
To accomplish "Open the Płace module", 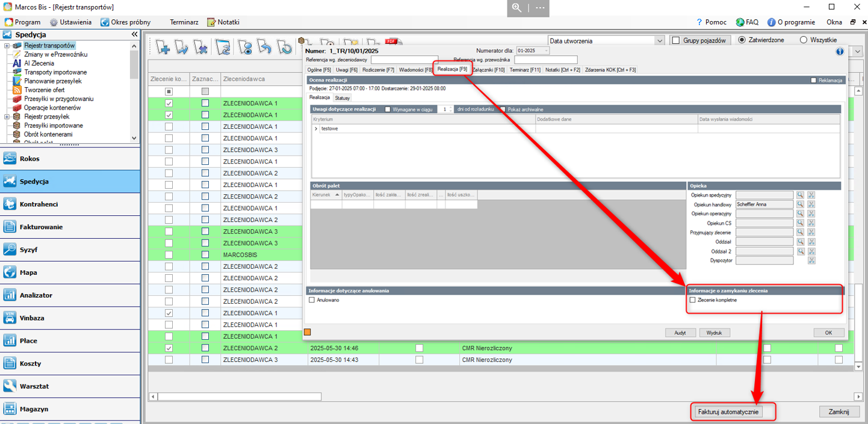I will click(x=70, y=341).
